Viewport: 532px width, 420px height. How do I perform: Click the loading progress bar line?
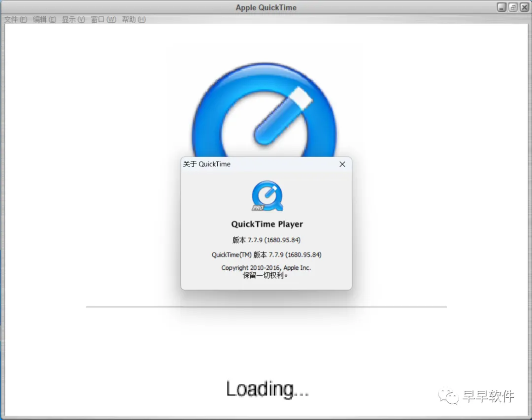tap(266, 307)
